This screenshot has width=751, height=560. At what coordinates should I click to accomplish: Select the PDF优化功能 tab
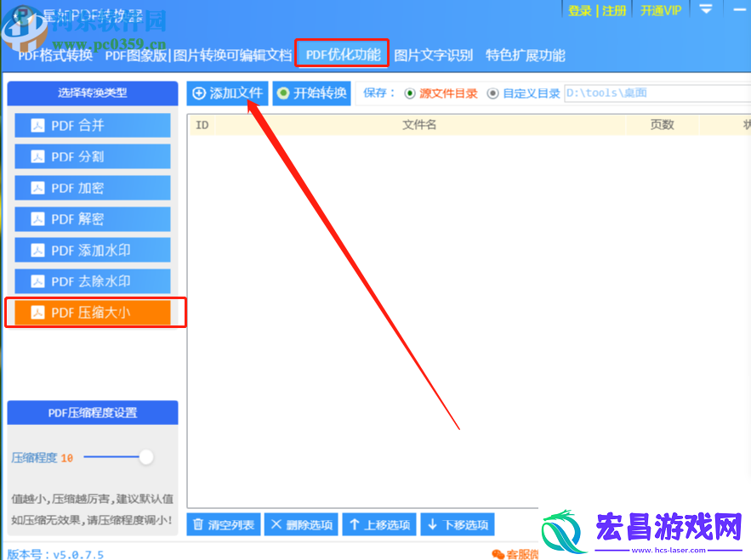point(343,54)
